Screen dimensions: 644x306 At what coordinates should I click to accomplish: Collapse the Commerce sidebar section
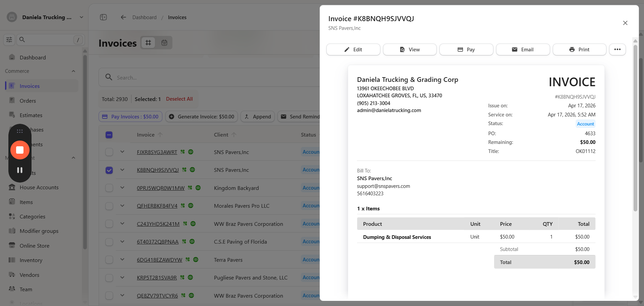click(73, 71)
